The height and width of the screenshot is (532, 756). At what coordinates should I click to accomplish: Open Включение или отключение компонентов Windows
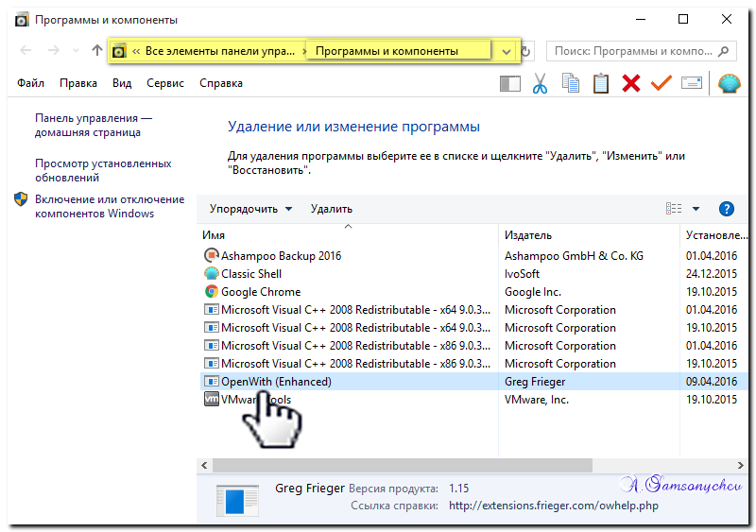click(x=110, y=206)
